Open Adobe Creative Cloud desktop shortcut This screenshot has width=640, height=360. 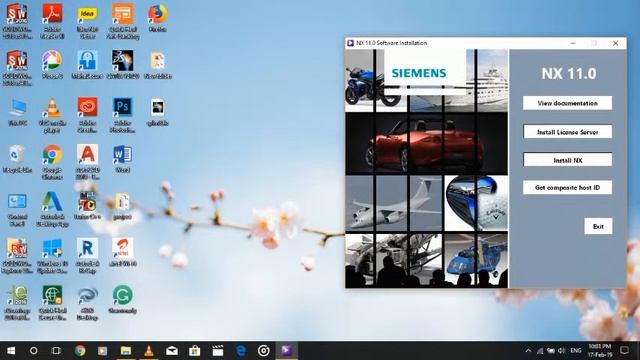point(87,115)
